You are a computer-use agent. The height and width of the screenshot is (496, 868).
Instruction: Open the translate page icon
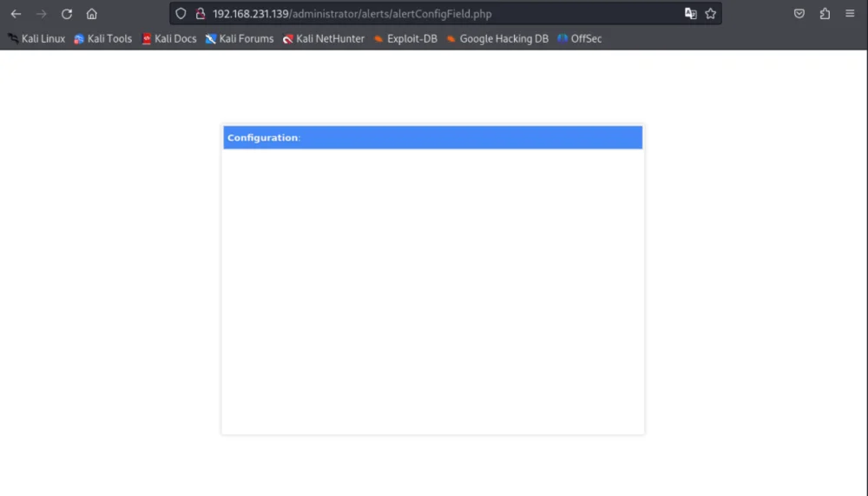pyautogui.click(x=690, y=14)
